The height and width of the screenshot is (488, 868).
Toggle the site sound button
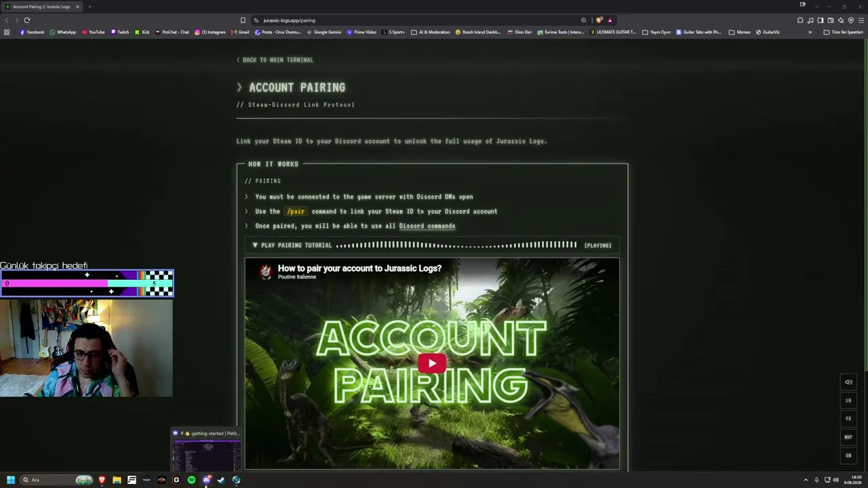(x=848, y=382)
